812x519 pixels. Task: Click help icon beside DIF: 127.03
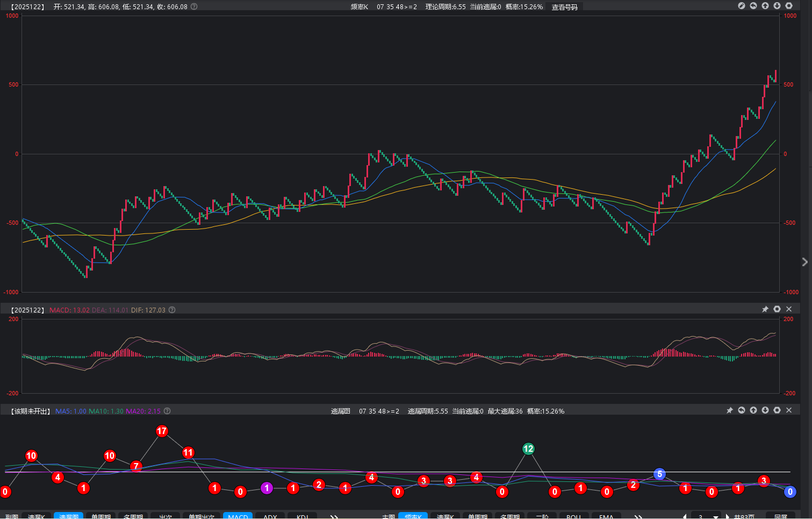pyautogui.click(x=172, y=310)
